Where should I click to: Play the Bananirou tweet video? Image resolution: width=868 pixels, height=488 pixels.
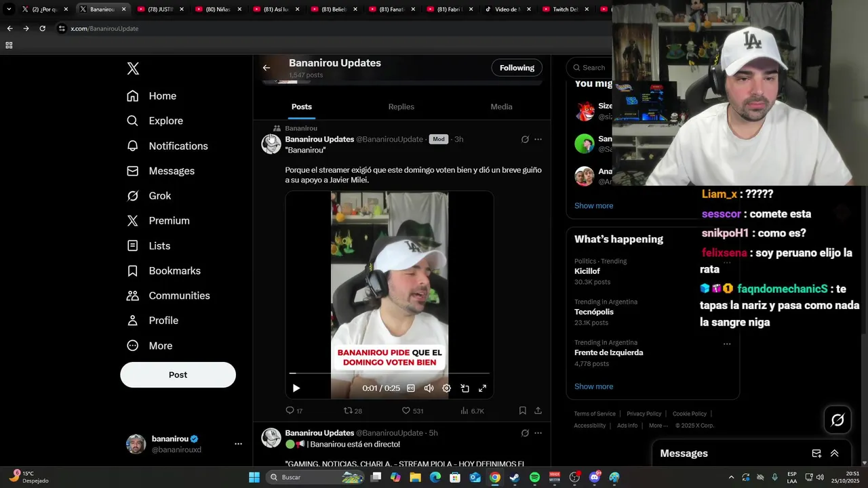click(x=296, y=388)
